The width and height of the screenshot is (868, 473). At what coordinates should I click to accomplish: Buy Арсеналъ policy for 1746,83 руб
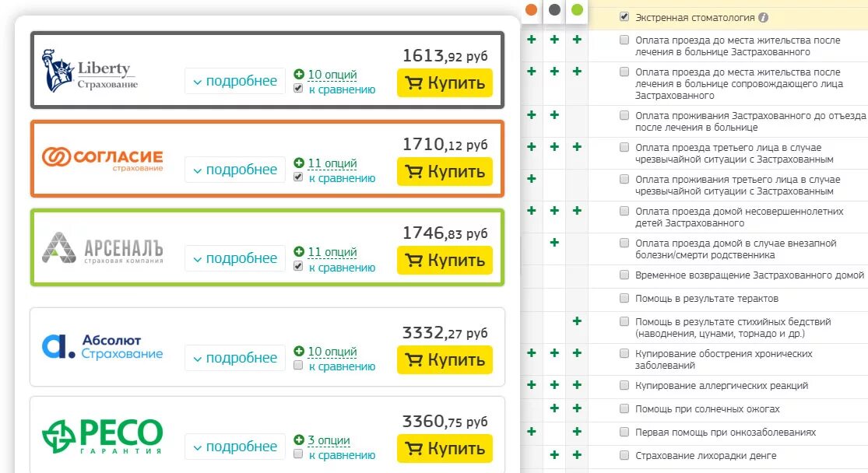(x=445, y=260)
